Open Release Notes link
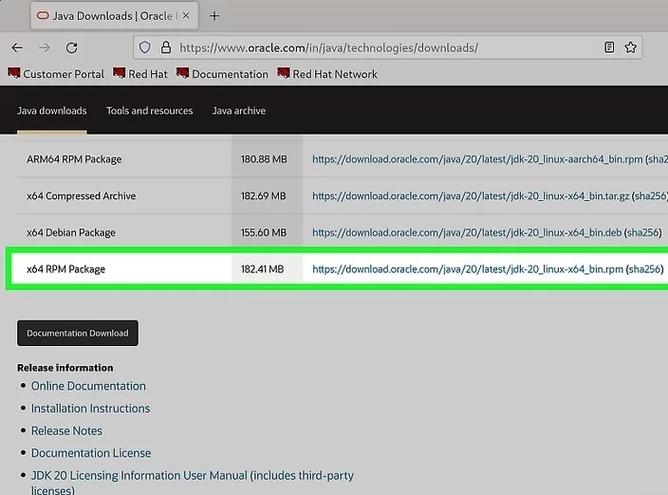Screen dimensions: 668x495 tap(66, 431)
